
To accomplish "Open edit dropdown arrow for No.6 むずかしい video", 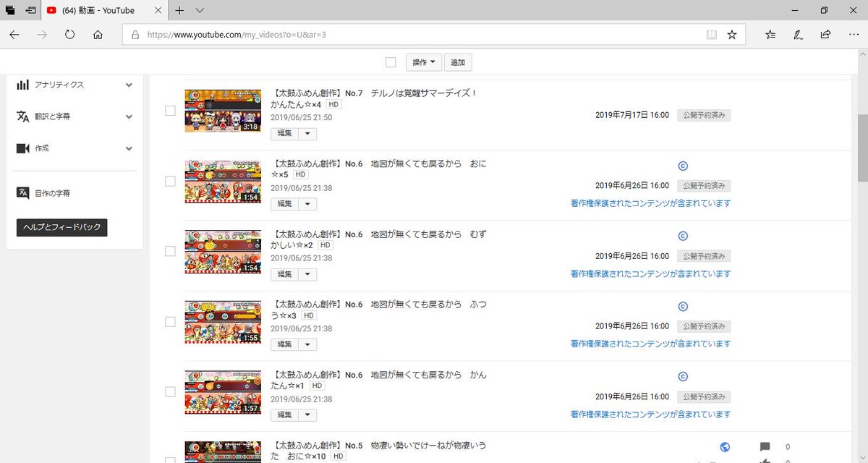I will point(307,274).
